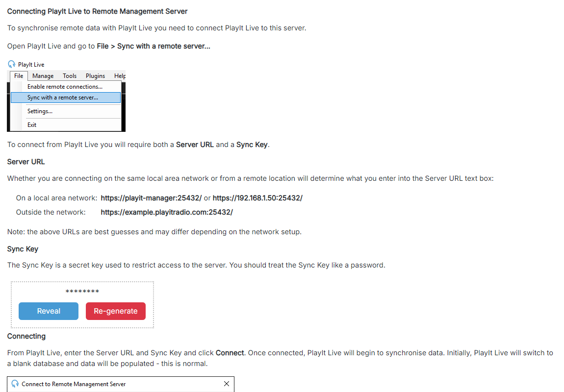The height and width of the screenshot is (392, 564).
Task: Click the masked sync key asterisks
Action: (82, 292)
